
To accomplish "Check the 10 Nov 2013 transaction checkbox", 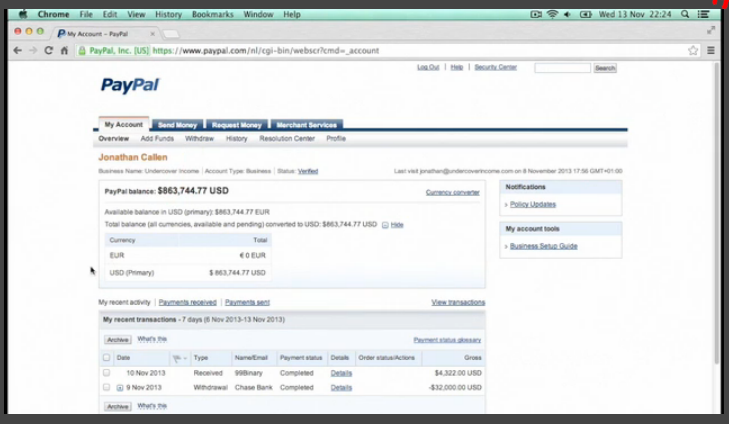I will [107, 373].
